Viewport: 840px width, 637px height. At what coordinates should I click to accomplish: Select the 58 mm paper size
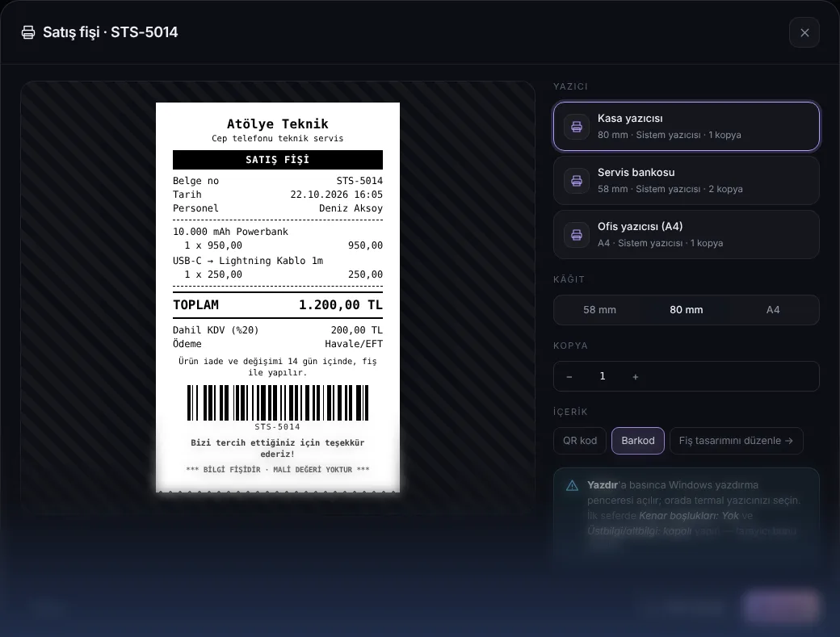pos(599,310)
